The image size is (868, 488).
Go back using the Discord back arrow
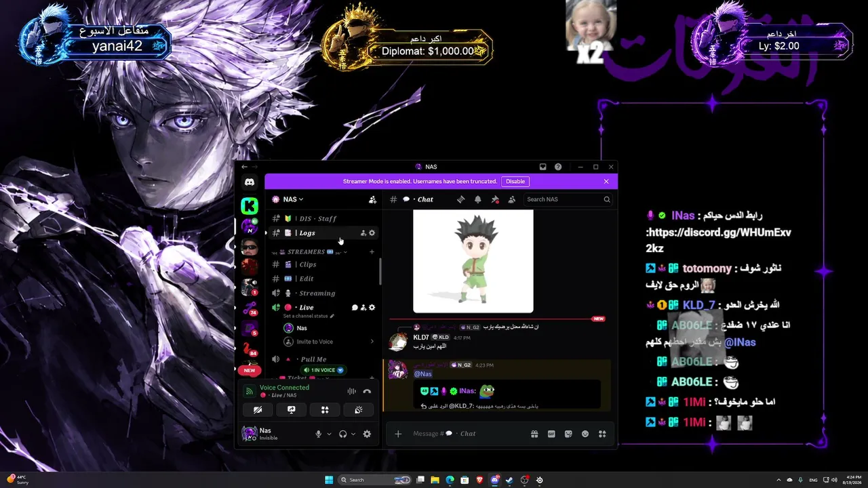pyautogui.click(x=244, y=167)
